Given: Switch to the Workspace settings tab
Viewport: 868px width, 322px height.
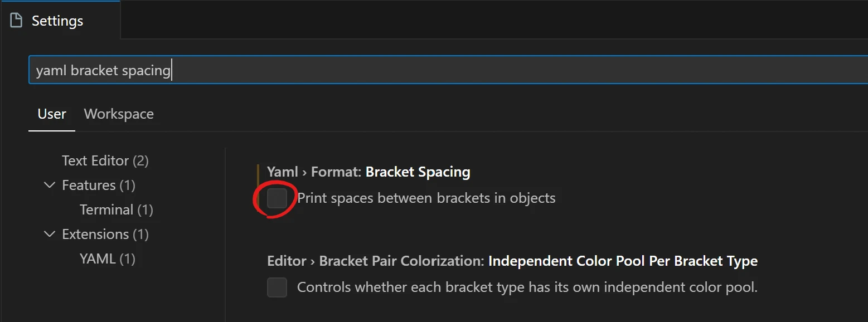Looking at the screenshot, I should pyautogui.click(x=119, y=114).
